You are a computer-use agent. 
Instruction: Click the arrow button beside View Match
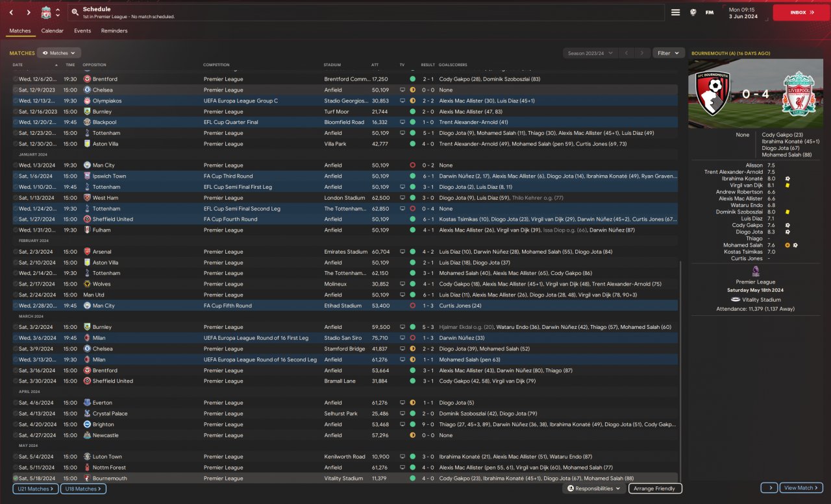769,488
